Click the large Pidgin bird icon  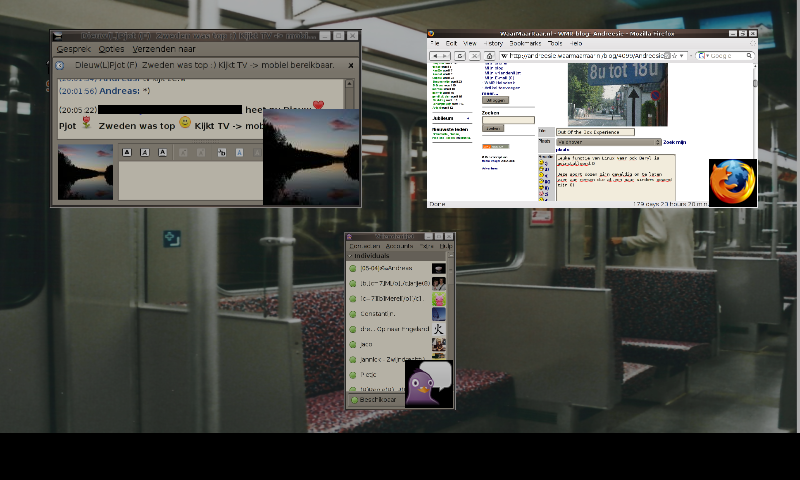tap(429, 384)
